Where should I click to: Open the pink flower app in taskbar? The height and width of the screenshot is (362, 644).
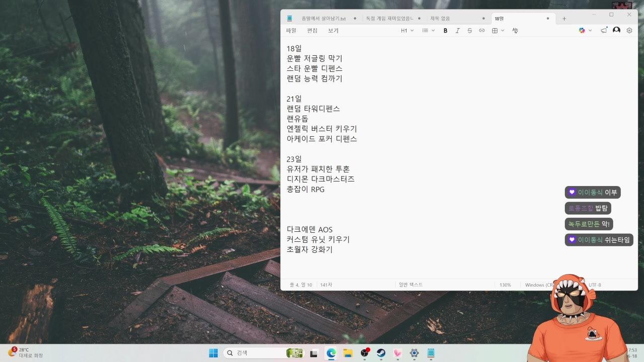(x=397, y=353)
